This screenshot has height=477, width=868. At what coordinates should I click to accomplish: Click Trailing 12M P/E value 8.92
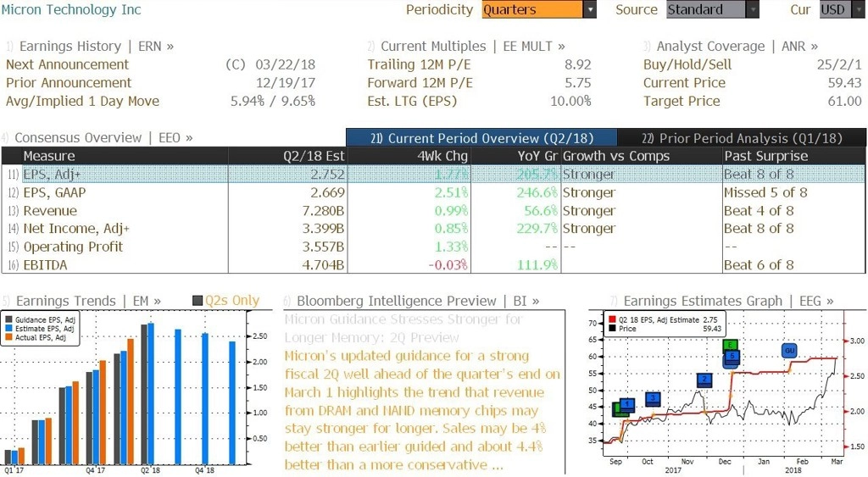578,64
